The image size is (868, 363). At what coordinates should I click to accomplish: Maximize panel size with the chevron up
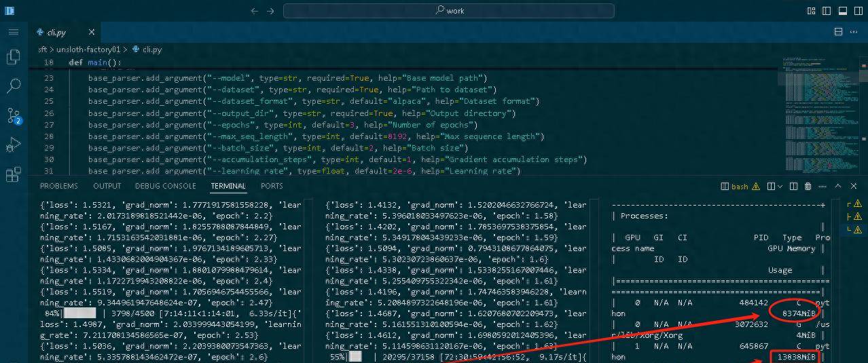[x=837, y=186]
